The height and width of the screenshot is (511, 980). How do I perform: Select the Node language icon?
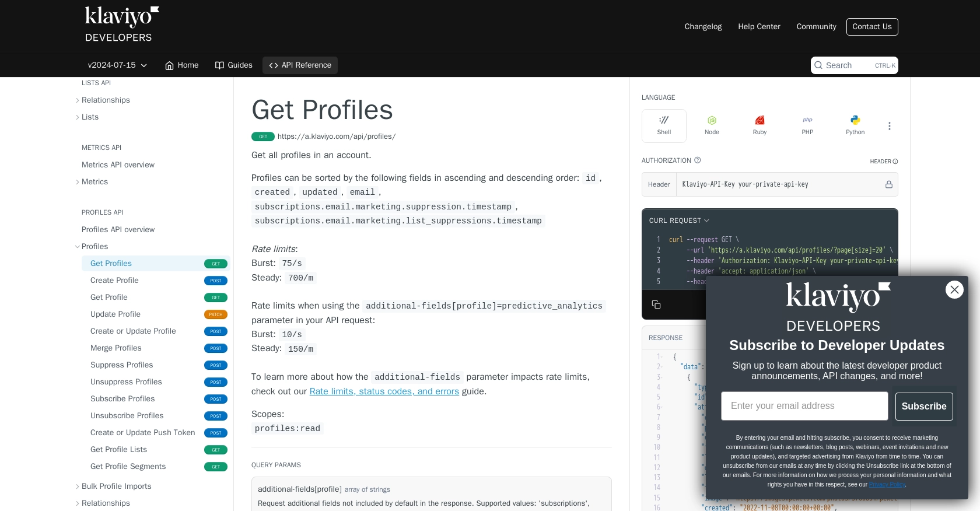pos(712,125)
